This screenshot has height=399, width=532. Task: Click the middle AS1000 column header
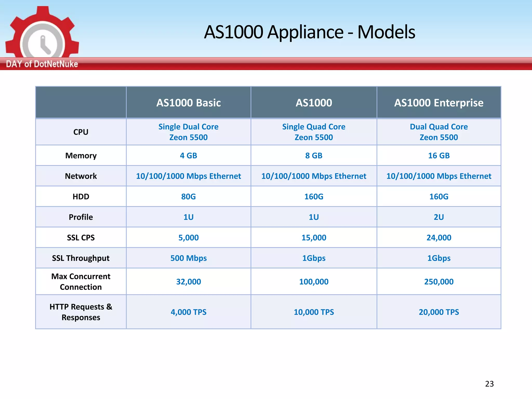(314, 103)
